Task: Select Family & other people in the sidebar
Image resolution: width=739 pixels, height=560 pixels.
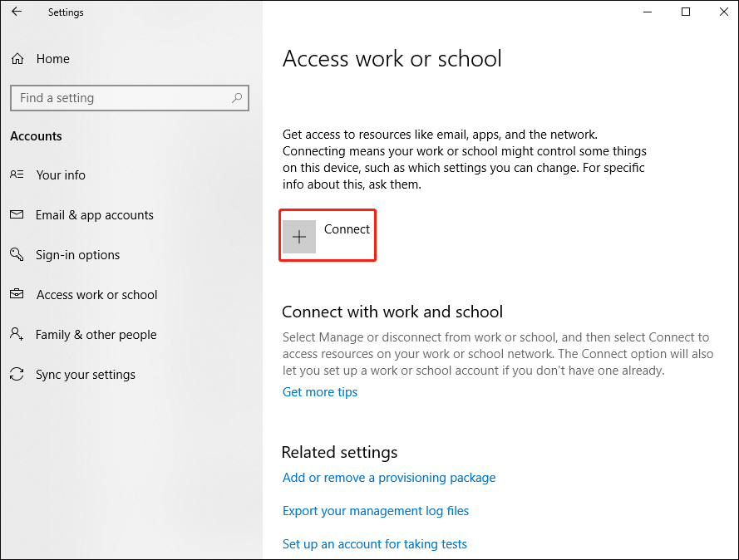Action: pos(96,335)
